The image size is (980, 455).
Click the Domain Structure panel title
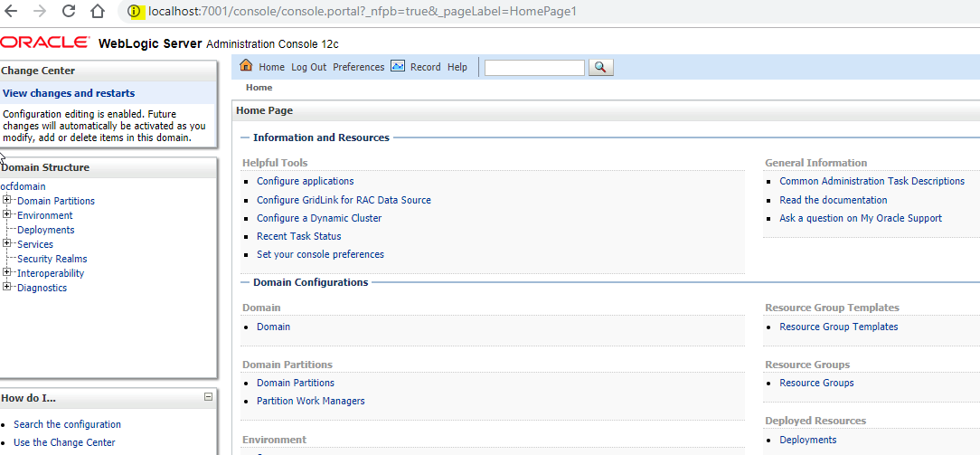tap(45, 167)
